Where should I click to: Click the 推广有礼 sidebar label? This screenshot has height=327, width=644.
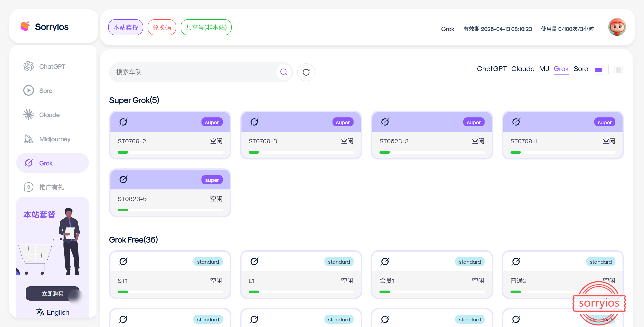(x=52, y=187)
